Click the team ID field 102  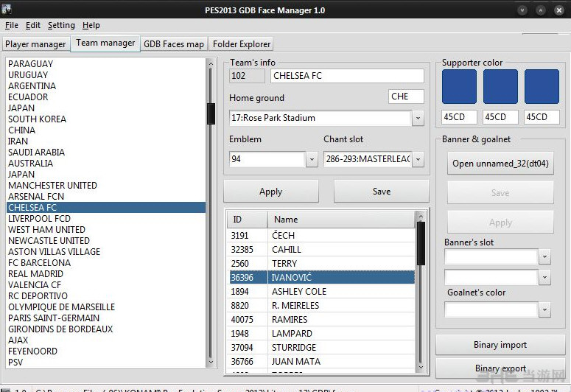point(248,76)
